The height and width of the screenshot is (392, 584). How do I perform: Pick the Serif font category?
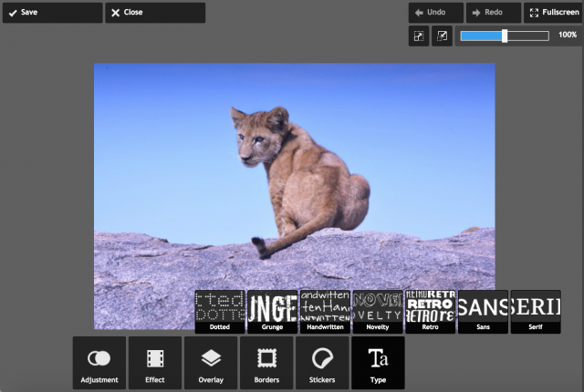click(x=535, y=312)
